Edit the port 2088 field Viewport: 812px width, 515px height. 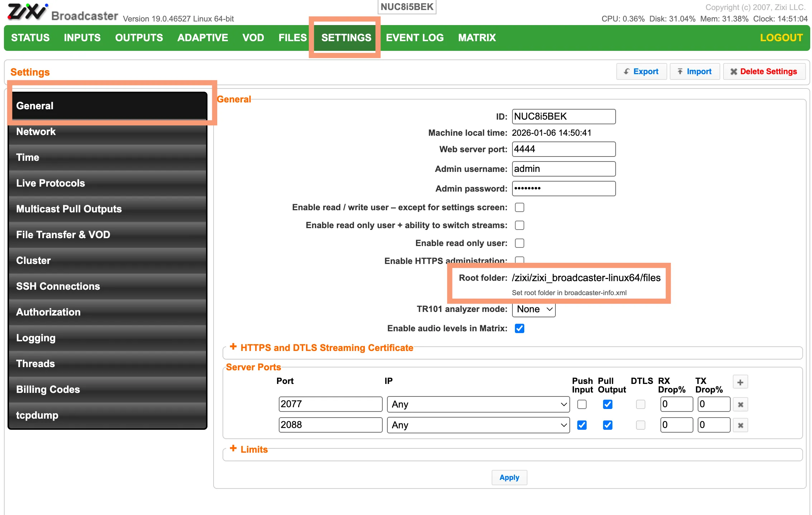[330, 425]
